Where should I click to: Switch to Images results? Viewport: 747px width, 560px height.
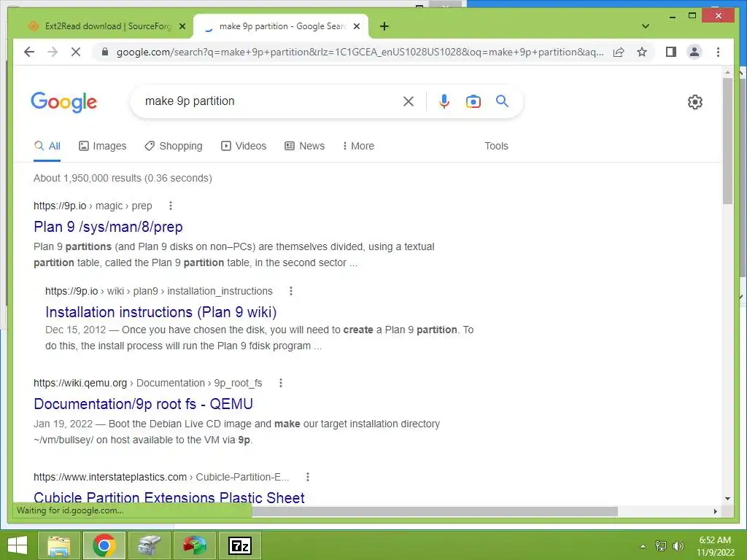[x=102, y=146]
